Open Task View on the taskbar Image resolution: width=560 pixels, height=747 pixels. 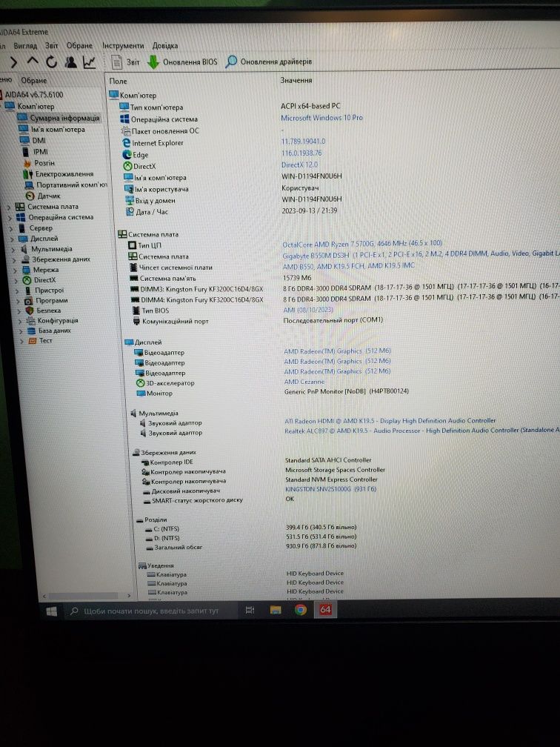click(x=250, y=611)
